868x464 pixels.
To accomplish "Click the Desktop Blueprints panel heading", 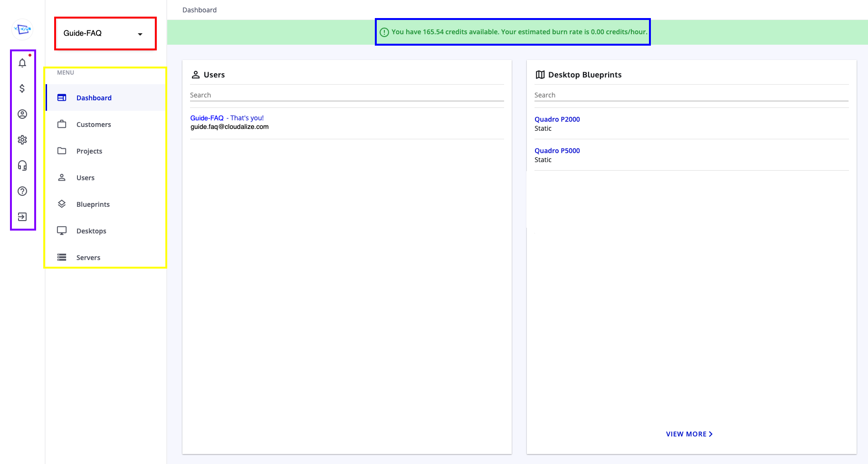I will [x=585, y=75].
